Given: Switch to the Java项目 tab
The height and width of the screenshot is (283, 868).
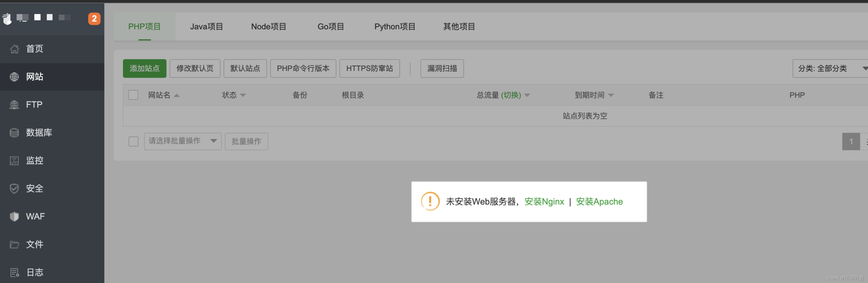Looking at the screenshot, I should point(206,26).
